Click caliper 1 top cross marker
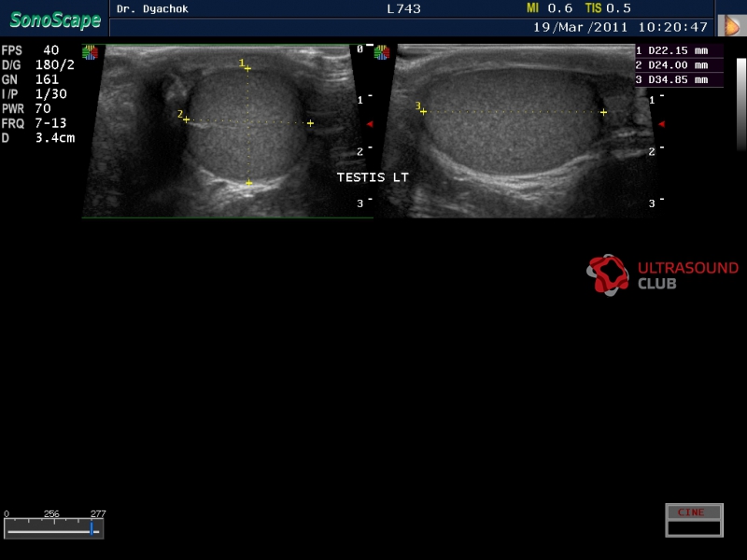Screen dimensions: 747x560 [247, 68]
